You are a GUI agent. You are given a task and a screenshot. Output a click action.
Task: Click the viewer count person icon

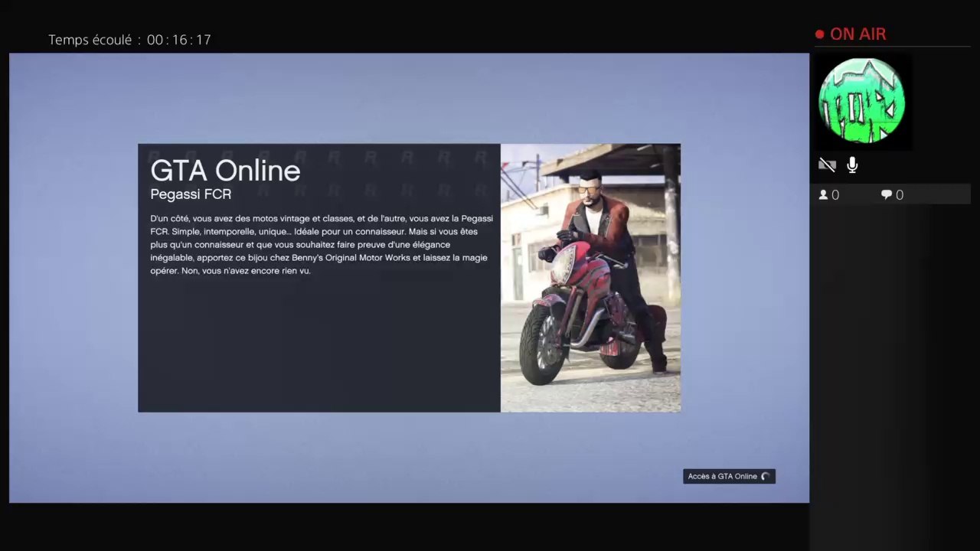point(823,195)
